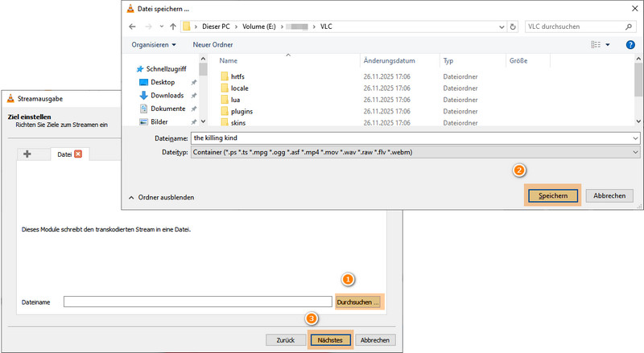Click the plugins folder icon
Viewport: 644px width, 353px height.
225,111
